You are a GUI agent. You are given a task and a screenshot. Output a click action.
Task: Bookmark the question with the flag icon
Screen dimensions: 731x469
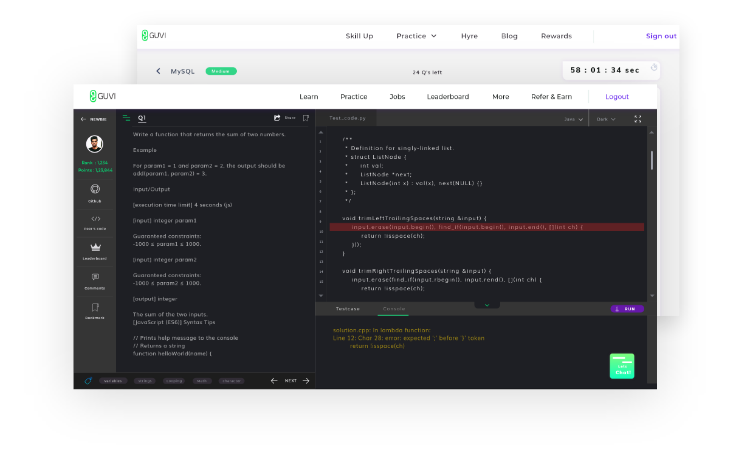tap(306, 118)
